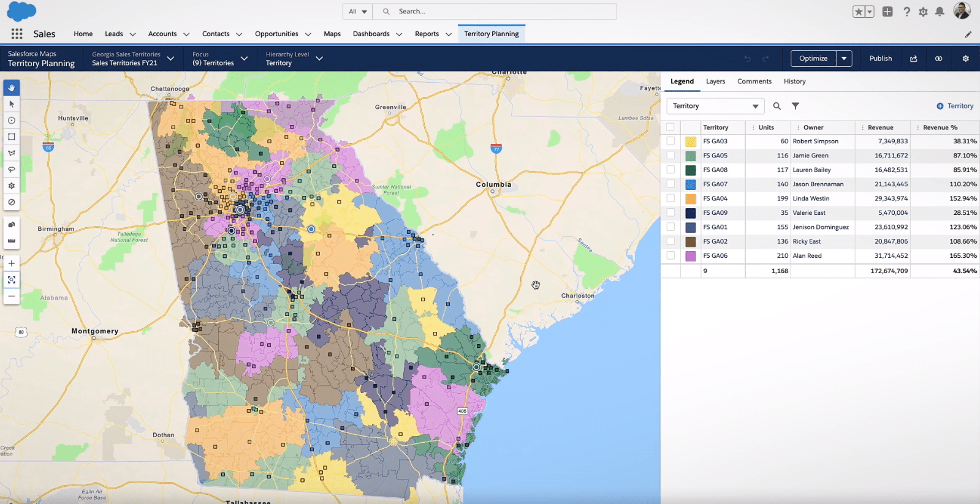The image size is (980, 504).
Task: Click the share export icon
Action: 913,59
